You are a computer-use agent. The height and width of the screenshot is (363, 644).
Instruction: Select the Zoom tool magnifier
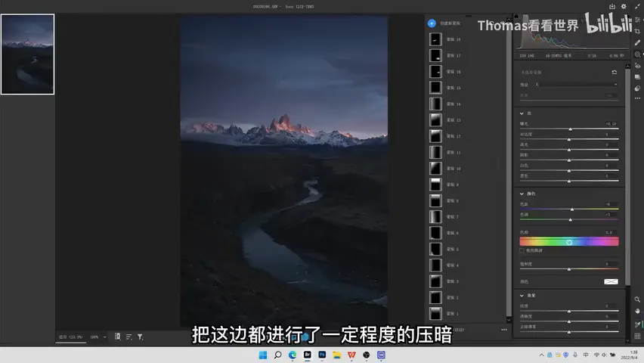637,299
